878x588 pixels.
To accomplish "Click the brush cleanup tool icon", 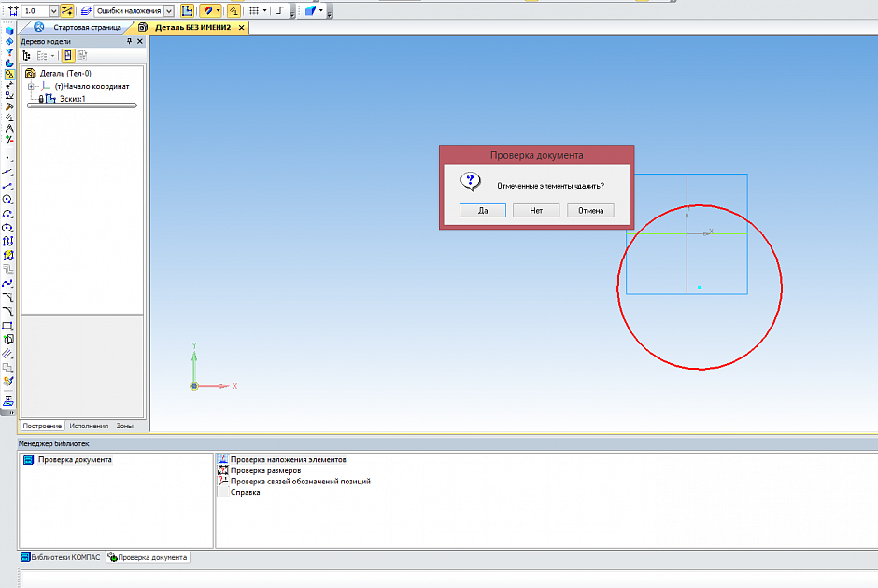I will click(x=7, y=382).
